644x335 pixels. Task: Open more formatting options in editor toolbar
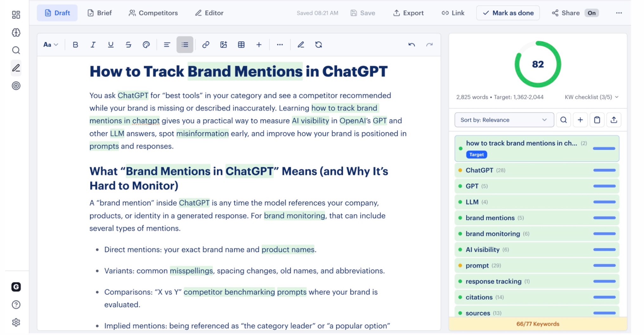(280, 45)
